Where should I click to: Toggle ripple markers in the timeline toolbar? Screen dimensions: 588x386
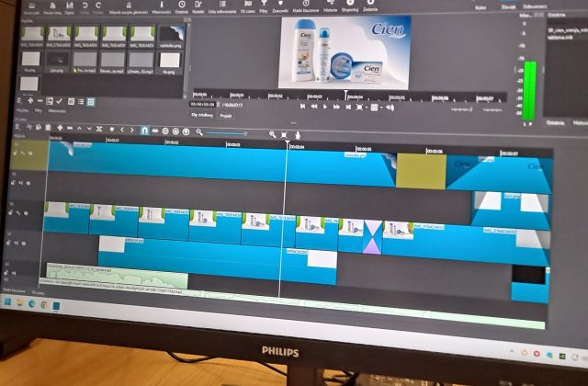[x=186, y=131]
